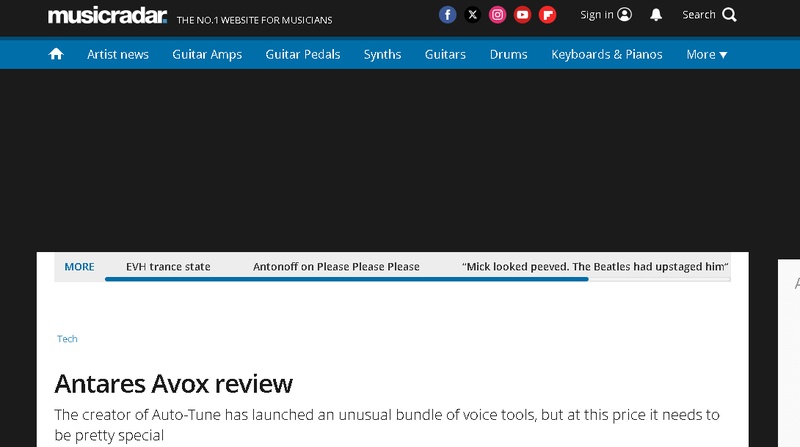Open the MusicRadar Facebook page icon
Viewport: 800px width, 447px height.
pyautogui.click(x=447, y=15)
